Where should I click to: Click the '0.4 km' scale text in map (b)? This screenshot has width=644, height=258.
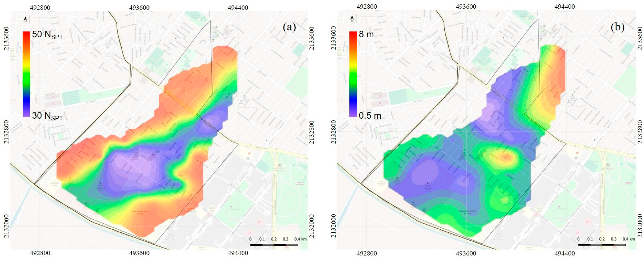click(628, 239)
